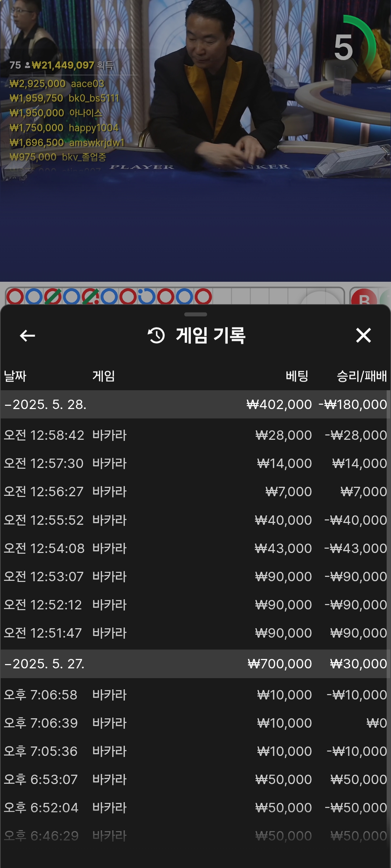
Task: Collapse the 2025. 5. 27. date group
Action: [195, 664]
